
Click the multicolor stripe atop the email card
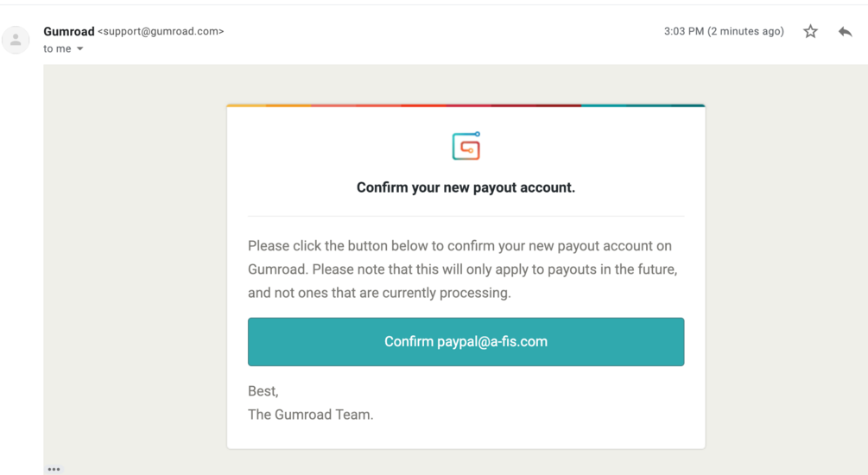tap(466, 105)
